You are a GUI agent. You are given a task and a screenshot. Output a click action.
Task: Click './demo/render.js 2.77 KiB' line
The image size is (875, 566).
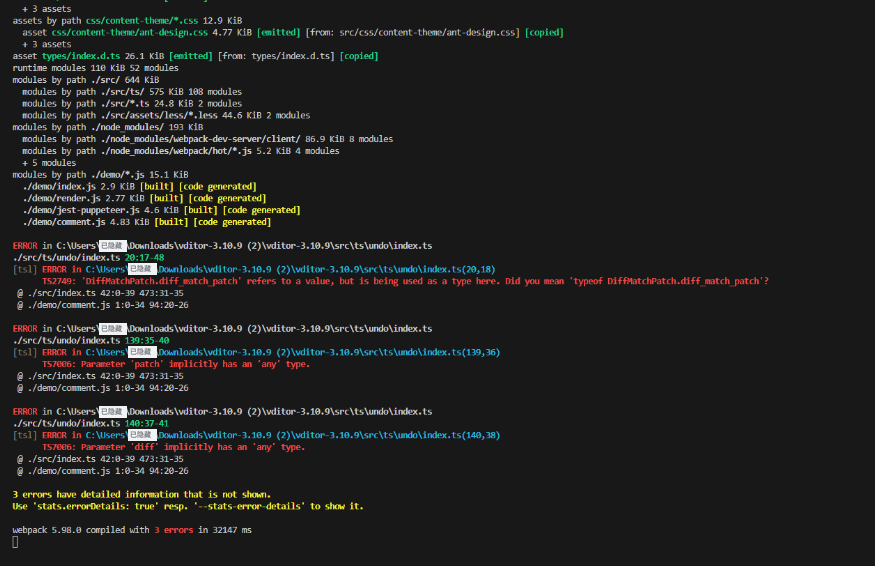pos(145,198)
